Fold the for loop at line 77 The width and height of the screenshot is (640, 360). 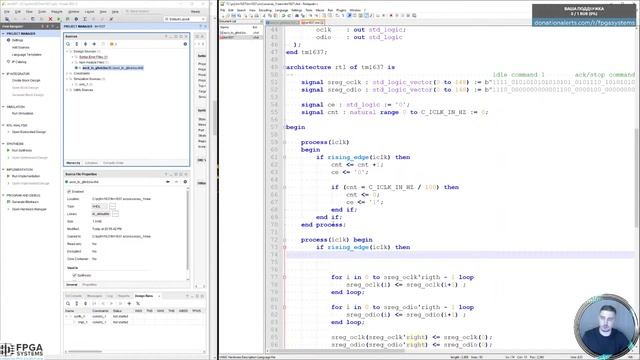(284, 277)
